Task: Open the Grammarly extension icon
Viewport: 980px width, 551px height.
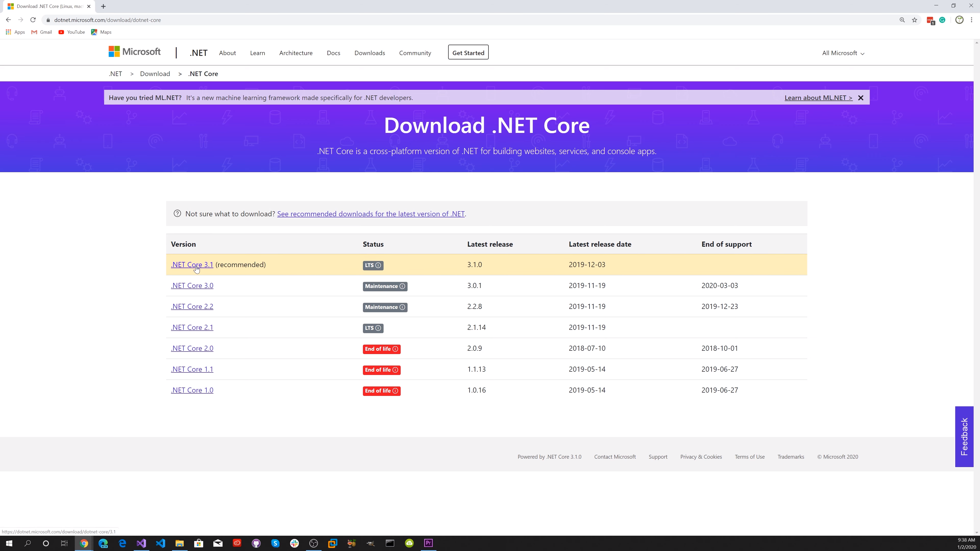Action: click(942, 20)
